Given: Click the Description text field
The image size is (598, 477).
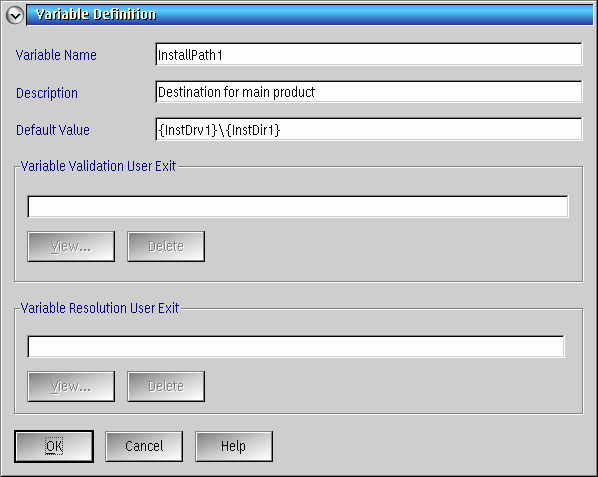Looking at the screenshot, I should pos(369,92).
